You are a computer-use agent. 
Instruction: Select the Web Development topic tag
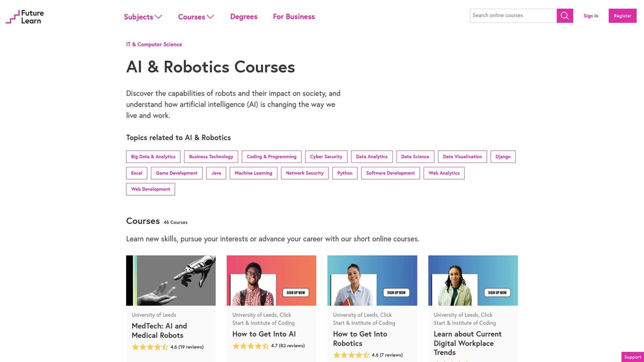pos(150,189)
